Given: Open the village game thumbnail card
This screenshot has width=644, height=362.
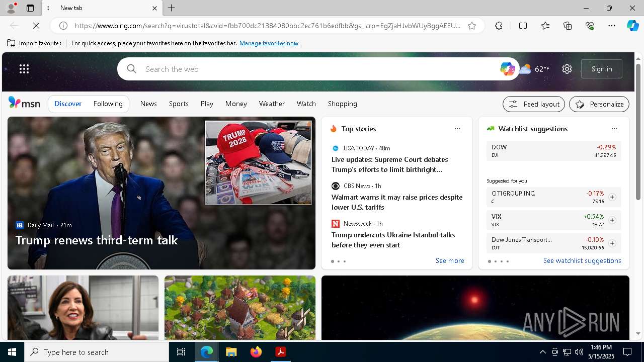Looking at the screenshot, I should click(240, 308).
